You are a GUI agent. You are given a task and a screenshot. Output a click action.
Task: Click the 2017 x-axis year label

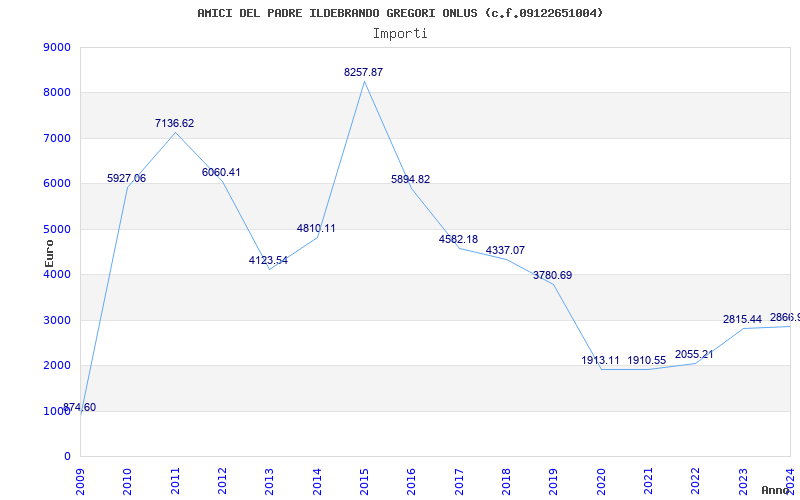[x=459, y=482]
